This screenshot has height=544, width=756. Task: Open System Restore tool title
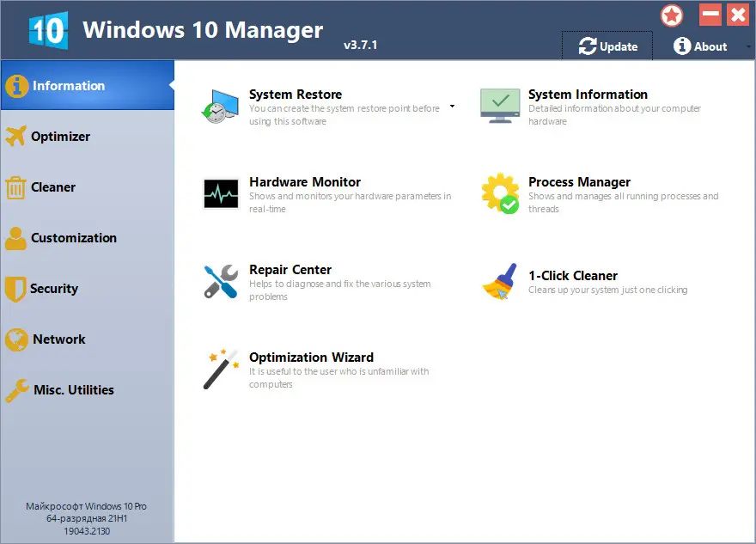point(295,94)
